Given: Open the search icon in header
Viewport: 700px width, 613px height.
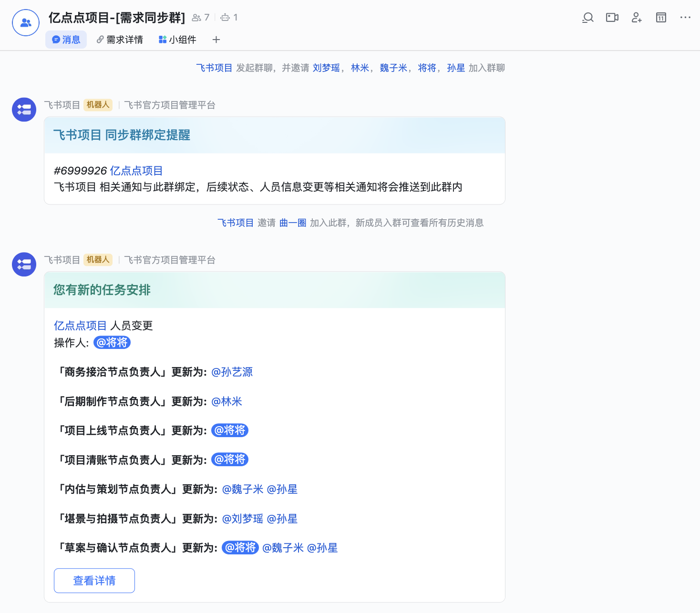Looking at the screenshot, I should (x=588, y=18).
